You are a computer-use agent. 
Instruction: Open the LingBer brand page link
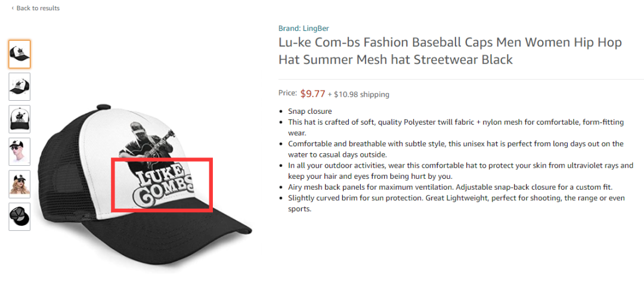304,28
